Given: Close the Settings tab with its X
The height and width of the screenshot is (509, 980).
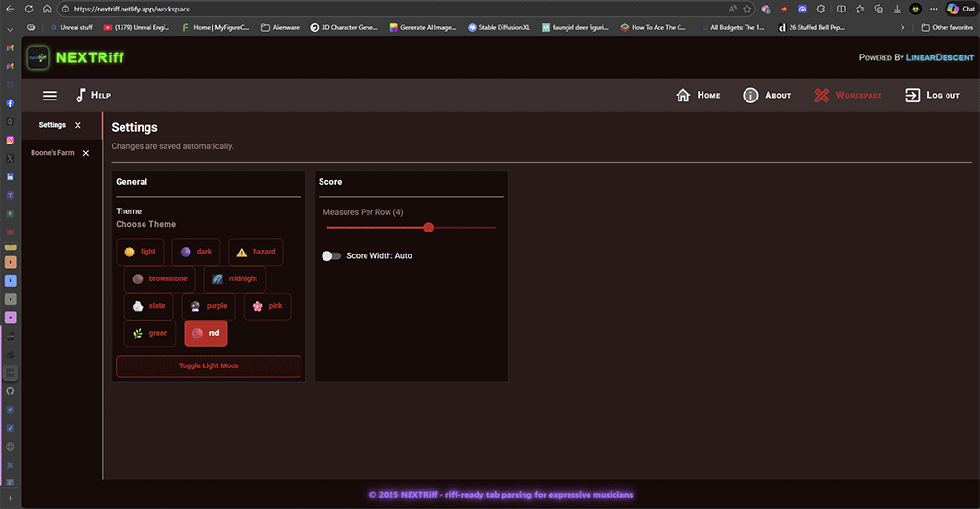Looking at the screenshot, I should pyautogui.click(x=78, y=125).
